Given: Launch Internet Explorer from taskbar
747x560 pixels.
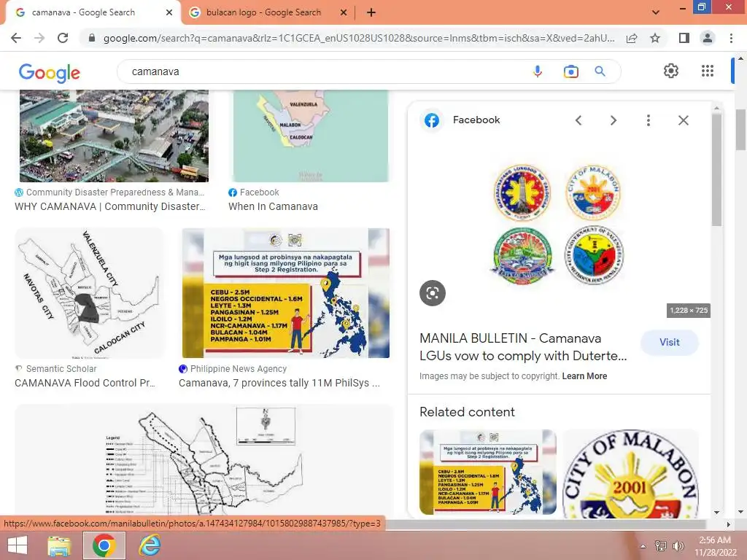Looking at the screenshot, I should pos(150,545).
